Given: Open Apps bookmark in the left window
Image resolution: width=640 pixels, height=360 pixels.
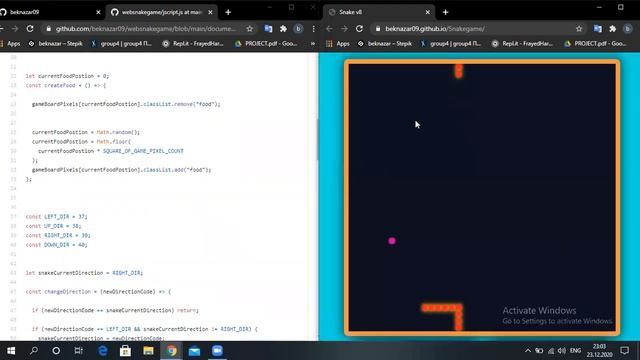Looking at the screenshot, I should (x=11, y=43).
